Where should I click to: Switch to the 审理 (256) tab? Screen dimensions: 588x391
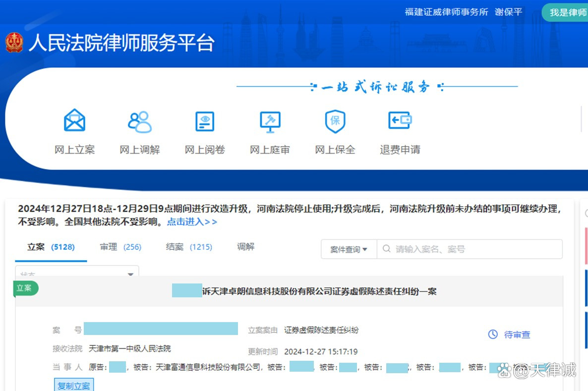point(120,247)
